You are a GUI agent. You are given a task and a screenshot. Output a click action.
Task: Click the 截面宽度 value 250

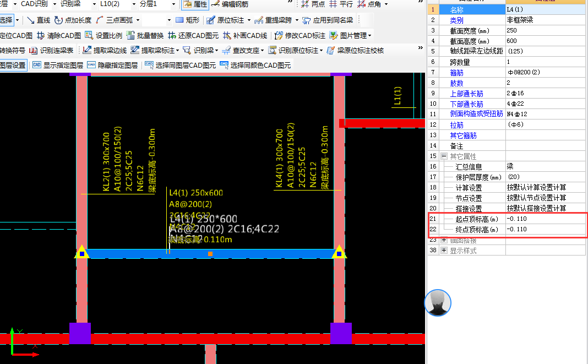545,30
